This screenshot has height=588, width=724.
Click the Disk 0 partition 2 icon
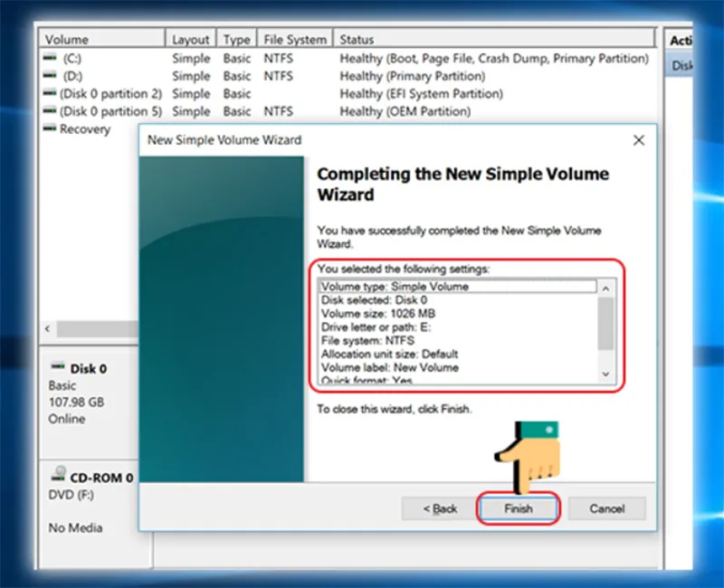coord(50,93)
